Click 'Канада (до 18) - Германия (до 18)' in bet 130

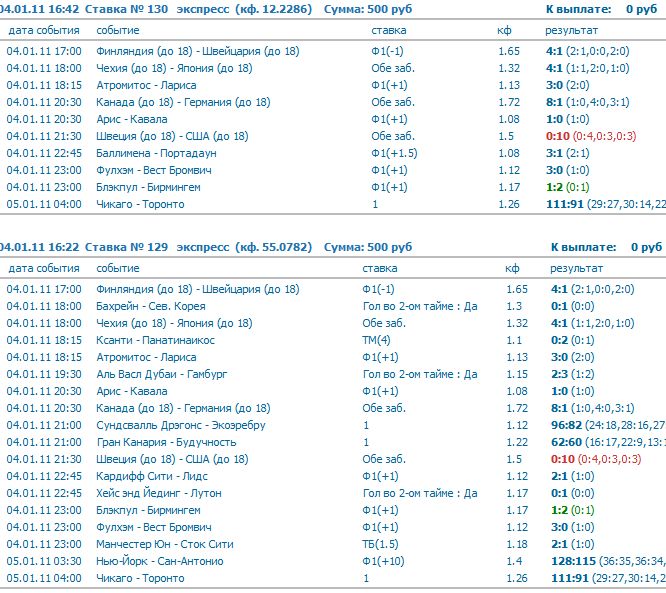(183, 102)
